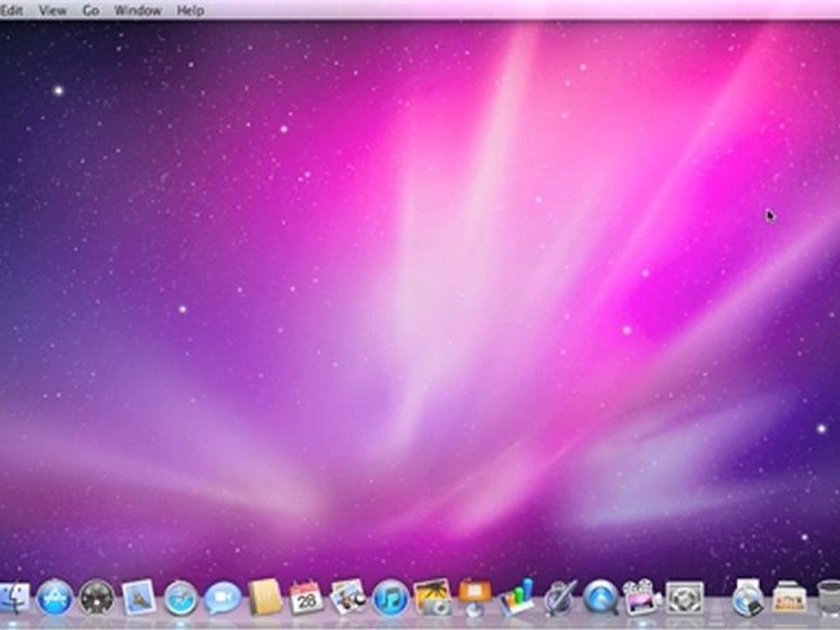The height and width of the screenshot is (630, 840).
Task: Open the View menu
Action: [x=52, y=10]
